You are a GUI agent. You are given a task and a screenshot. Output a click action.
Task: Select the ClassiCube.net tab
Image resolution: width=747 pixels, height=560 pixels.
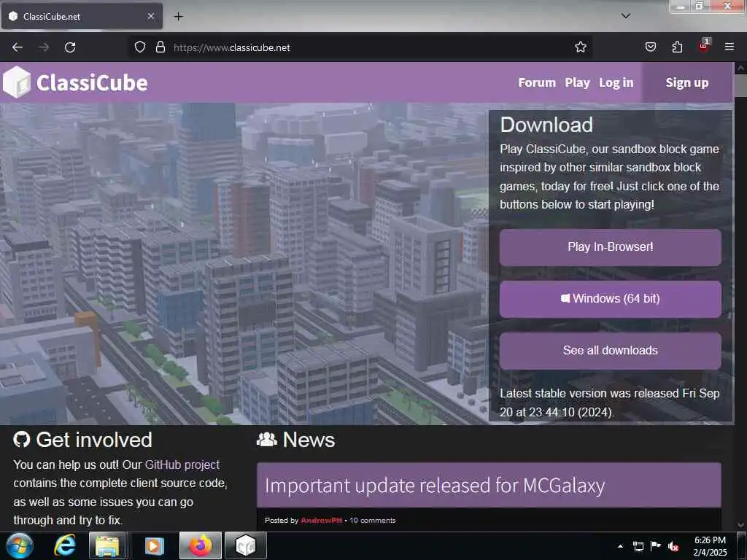[x=82, y=17]
